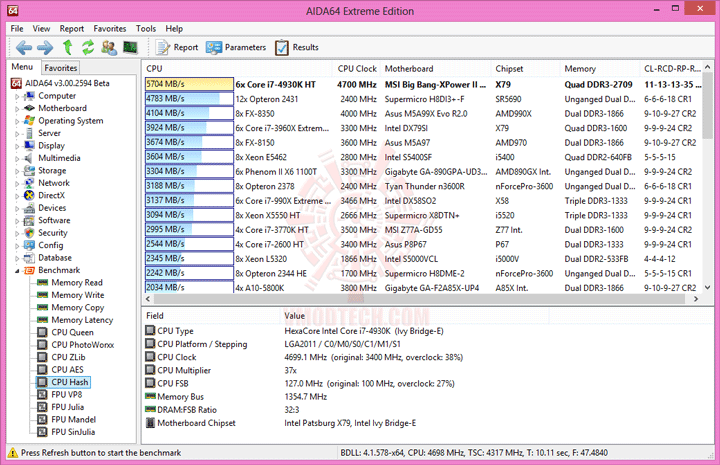The height and width of the screenshot is (465, 720).
Task: Open the Help menu
Action: click(174, 28)
